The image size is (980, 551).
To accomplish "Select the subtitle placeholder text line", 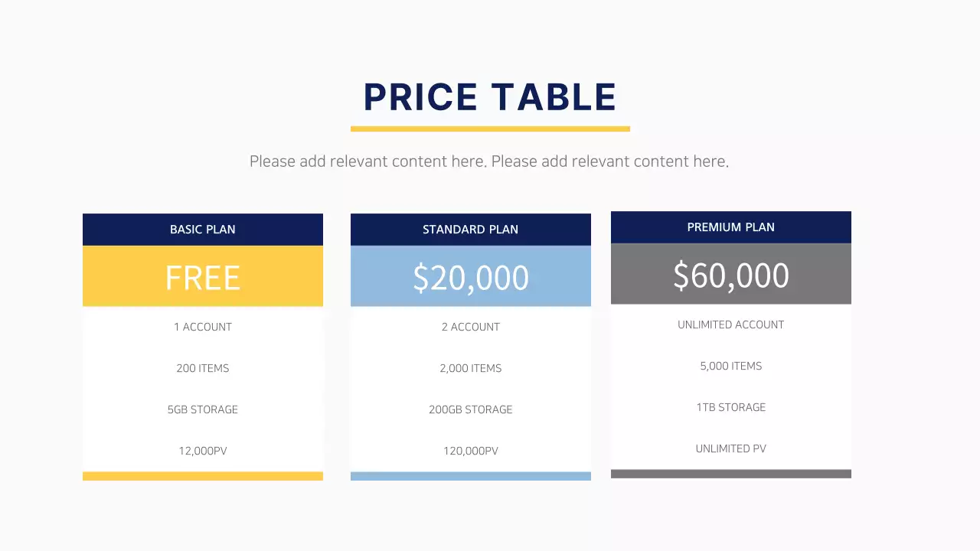I will (x=489, y=161).
